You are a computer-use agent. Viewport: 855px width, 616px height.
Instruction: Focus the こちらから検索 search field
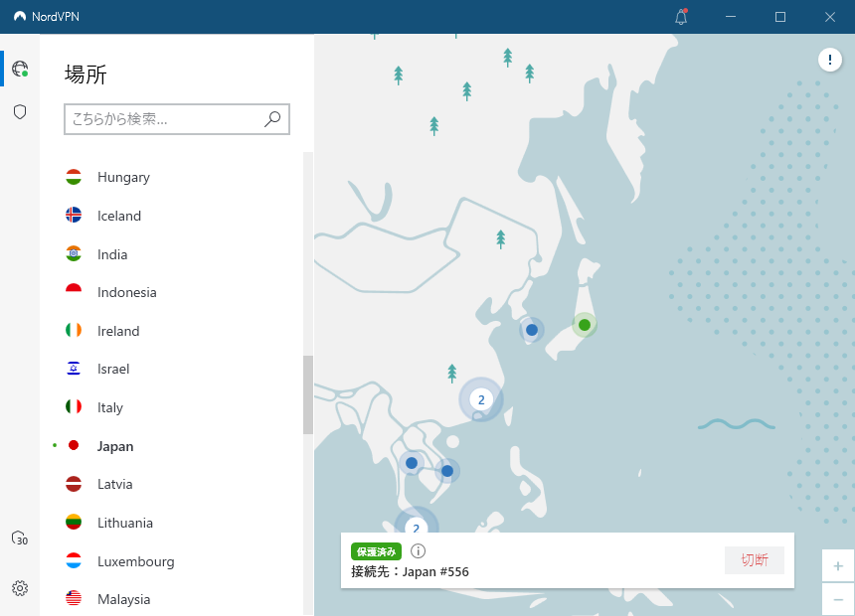coord(177,119)
